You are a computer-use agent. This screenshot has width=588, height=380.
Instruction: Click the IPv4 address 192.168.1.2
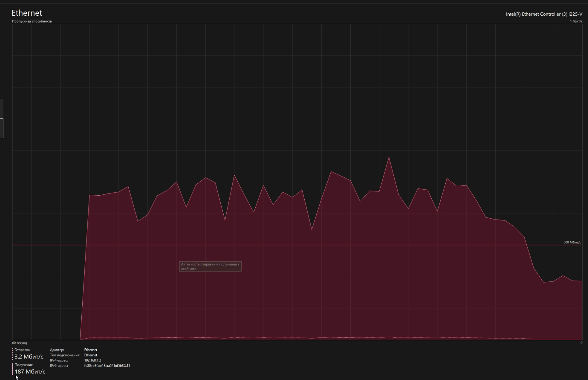click(93, 360)
